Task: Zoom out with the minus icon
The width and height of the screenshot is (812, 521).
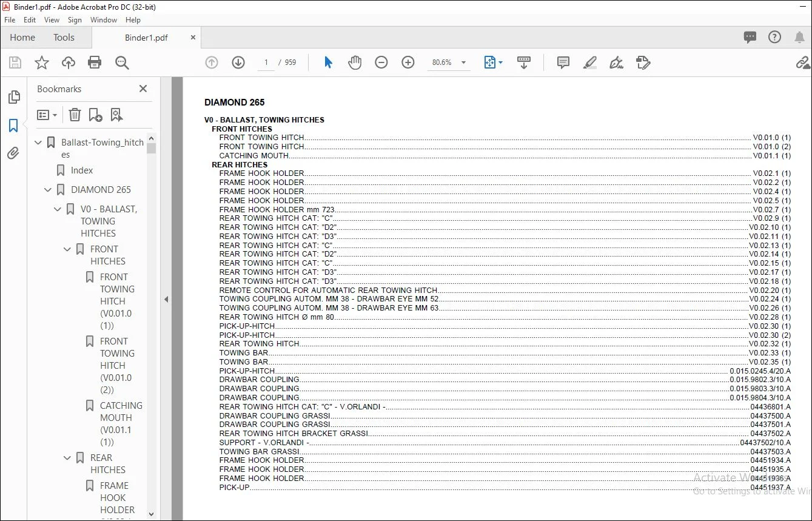Action: [381, 62]
